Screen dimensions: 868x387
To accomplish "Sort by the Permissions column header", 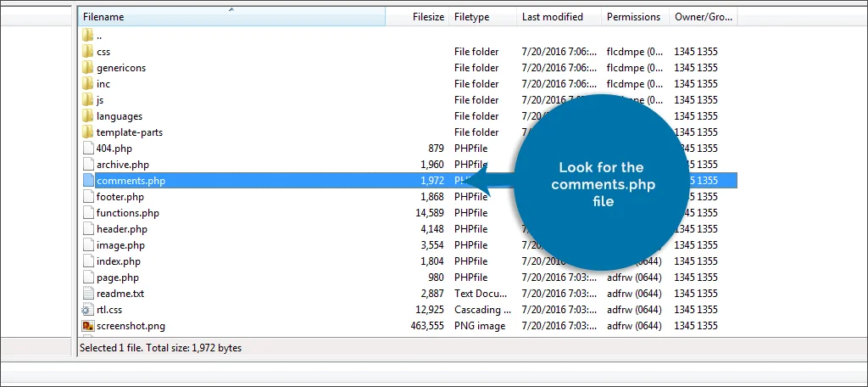I will (x=636, y=17).
